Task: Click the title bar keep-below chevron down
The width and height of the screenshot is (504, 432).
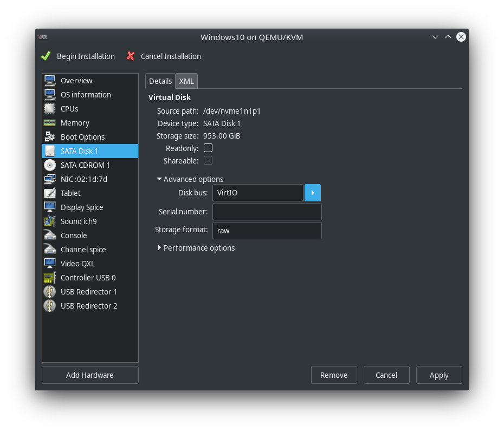Action: tap(435, 37)
